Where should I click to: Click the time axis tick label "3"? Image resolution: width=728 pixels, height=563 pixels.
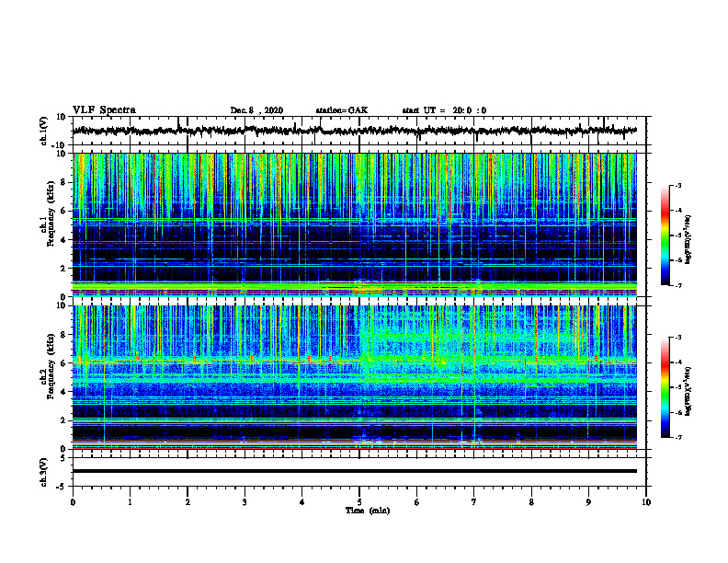click(x=245, y=502)
